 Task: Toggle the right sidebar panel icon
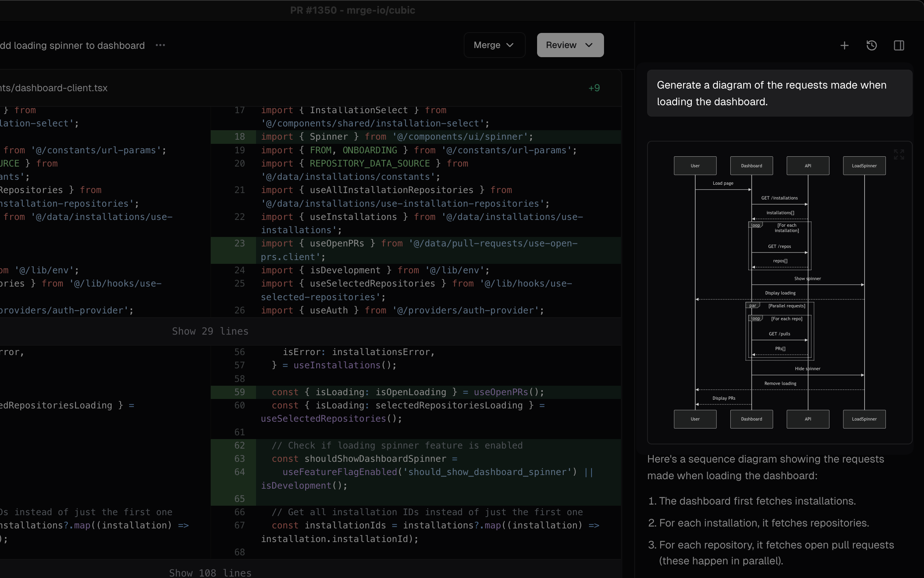pyautogui.click(x=899, y=45)
